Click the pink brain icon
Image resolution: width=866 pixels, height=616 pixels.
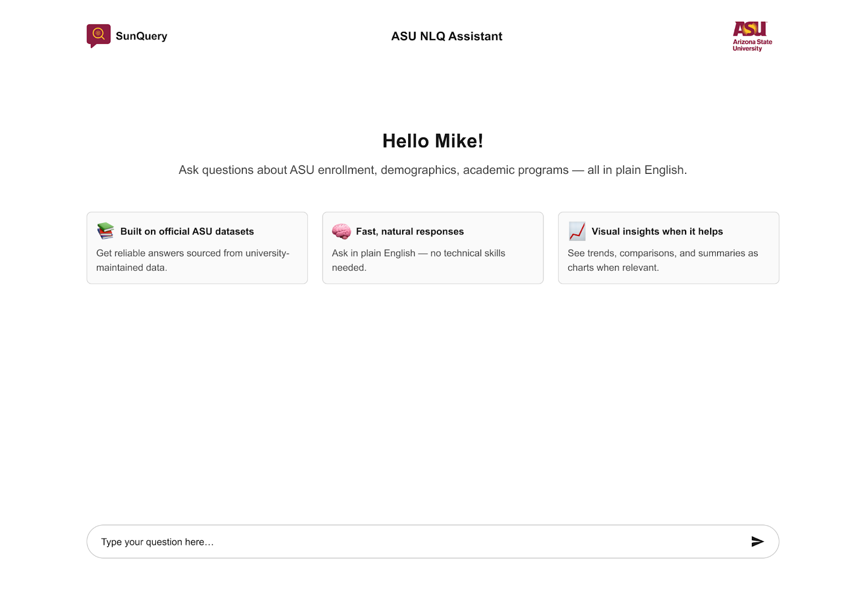click(342, 231)
